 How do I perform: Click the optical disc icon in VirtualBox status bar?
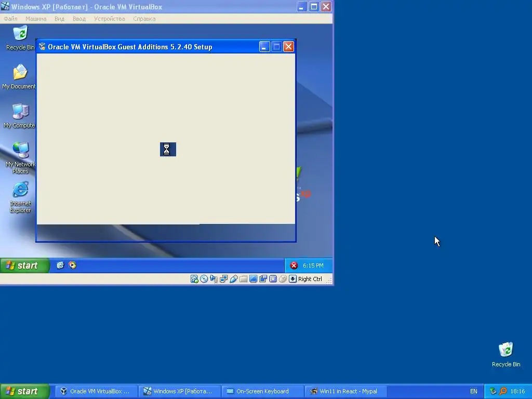204,279
